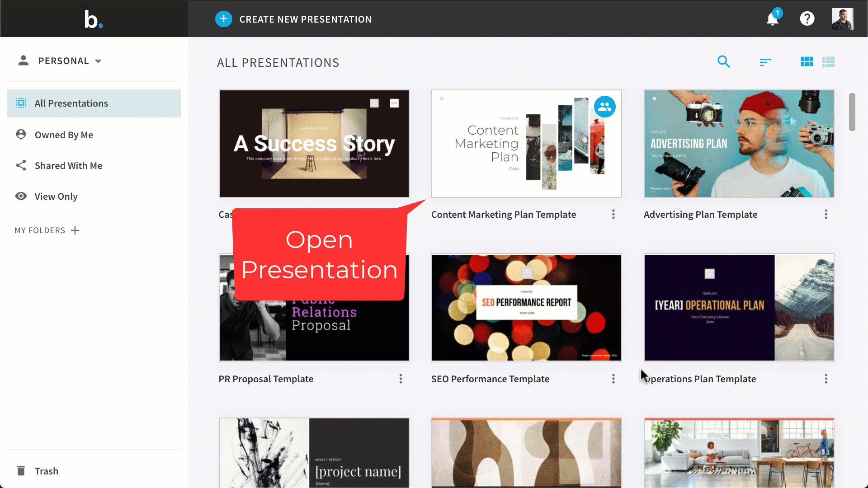Click the Beautiful.ai logo
868x488 pixels.
[x=94, y=19]
